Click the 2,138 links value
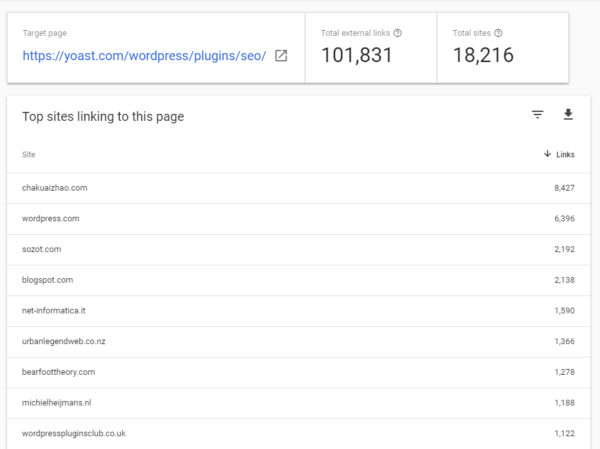 (564, 280)
